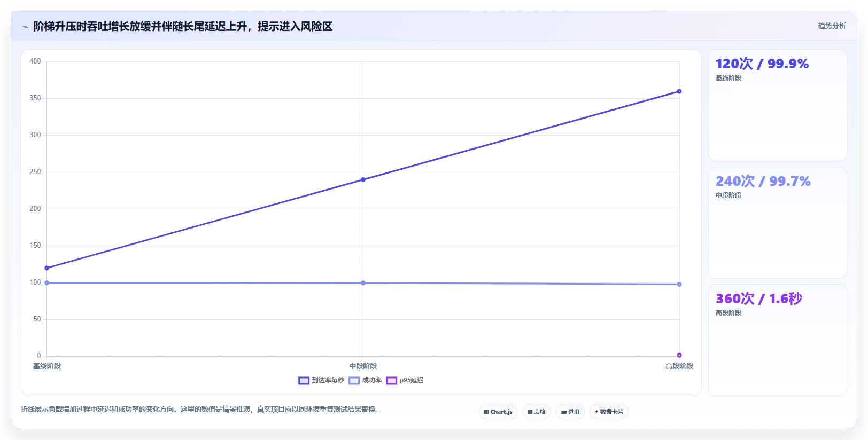
Task: Click the 中段阶段 caption under 240次 card
Action: (728, 195)
